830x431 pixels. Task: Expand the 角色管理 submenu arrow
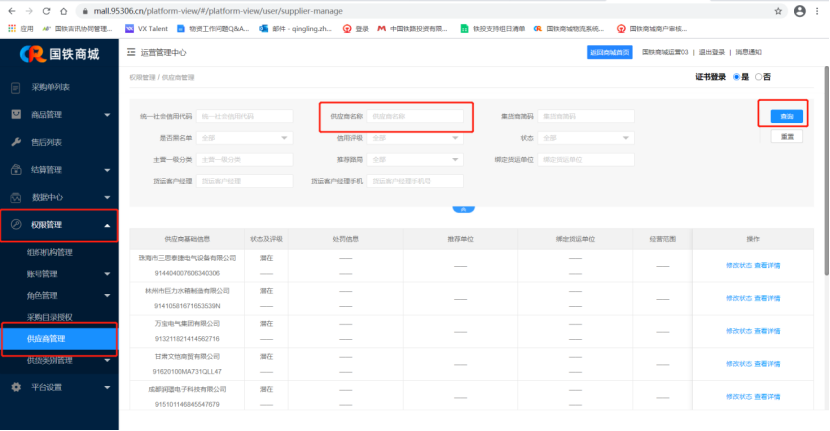pyautogui.click(x=107, y=295)
